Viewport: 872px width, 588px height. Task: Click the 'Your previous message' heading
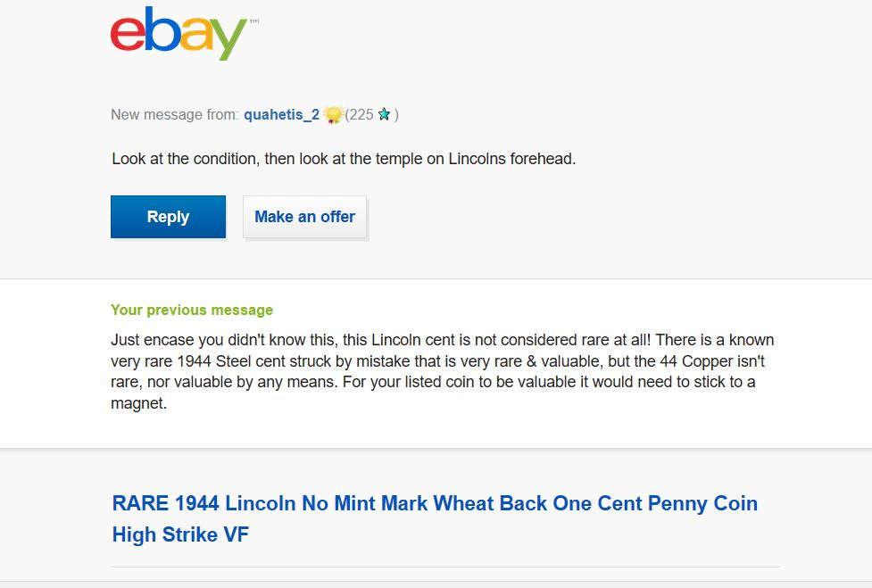(x=192, y=311)
